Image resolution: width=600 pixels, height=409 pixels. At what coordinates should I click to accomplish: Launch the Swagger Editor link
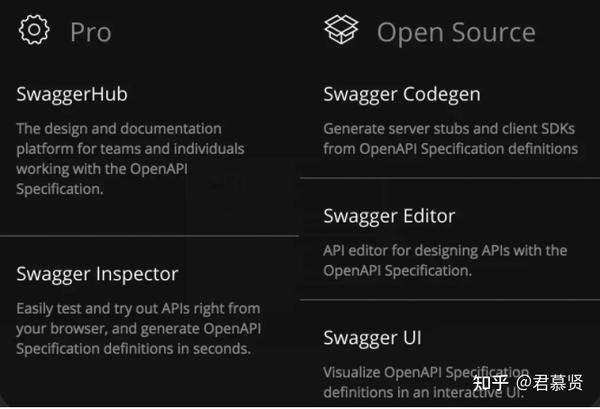pos(389,216)
